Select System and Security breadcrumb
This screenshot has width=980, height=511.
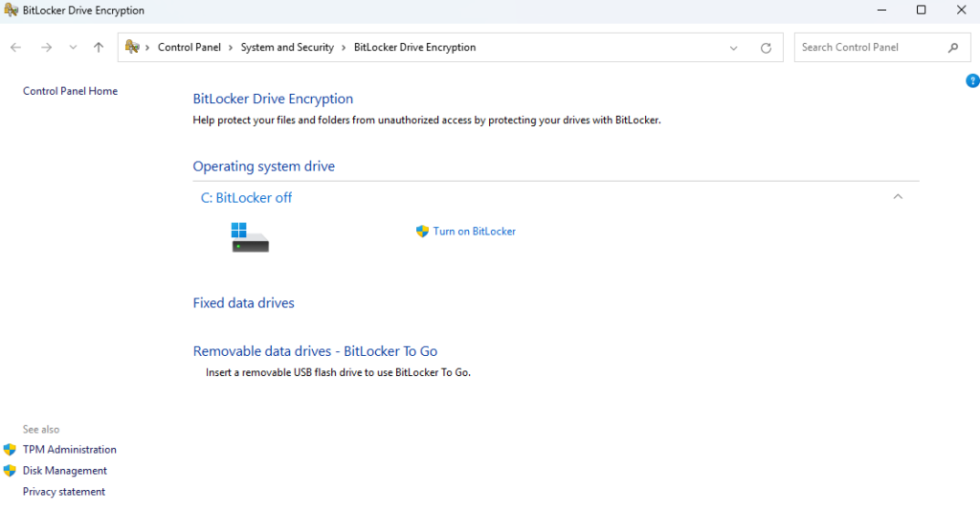287,48
